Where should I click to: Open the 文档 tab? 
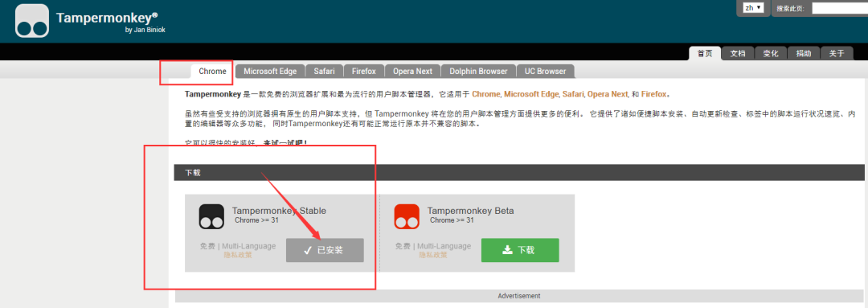(738, 53)
